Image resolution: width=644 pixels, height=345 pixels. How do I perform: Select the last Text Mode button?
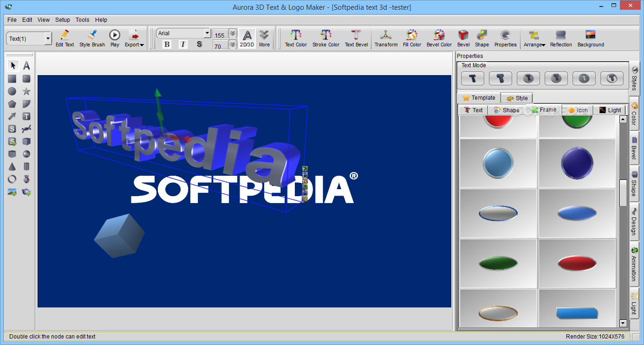coord(612,78)
